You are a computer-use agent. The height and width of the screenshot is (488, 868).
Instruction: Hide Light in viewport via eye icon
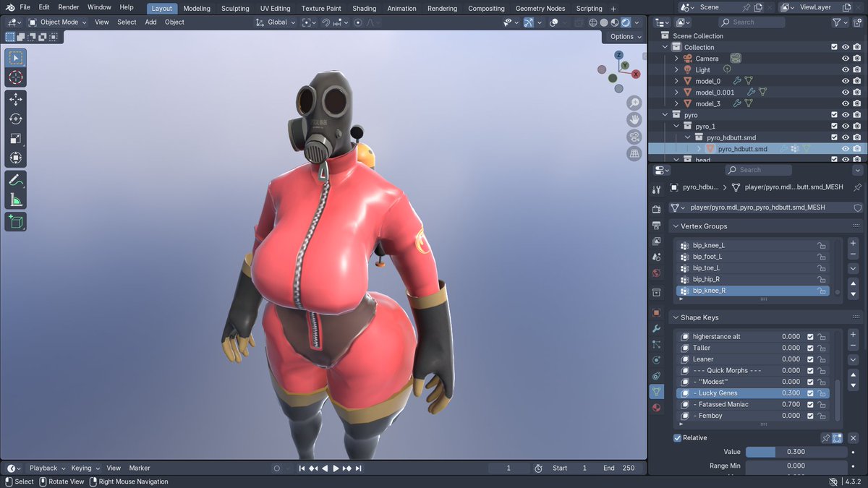pyautogui.click(x=845, y=70)
